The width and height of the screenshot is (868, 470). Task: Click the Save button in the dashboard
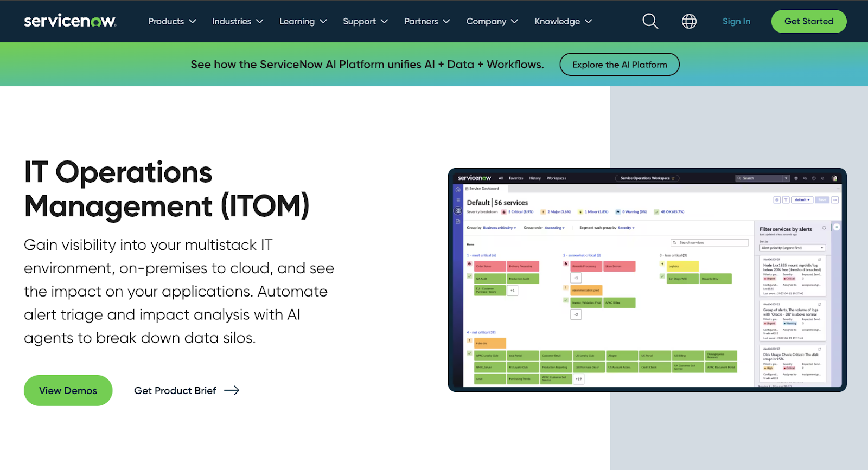(822, 200)
